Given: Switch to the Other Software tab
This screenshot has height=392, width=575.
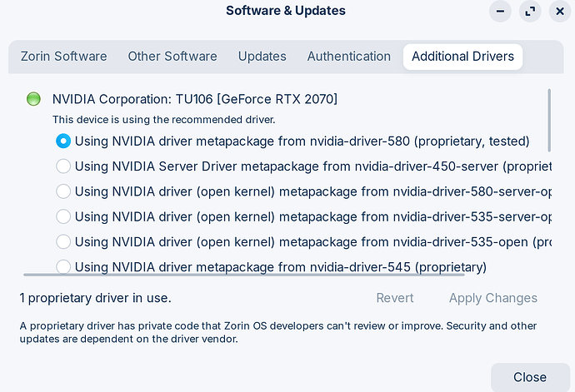Looking at the screenshot, I should tap(172, 57).
